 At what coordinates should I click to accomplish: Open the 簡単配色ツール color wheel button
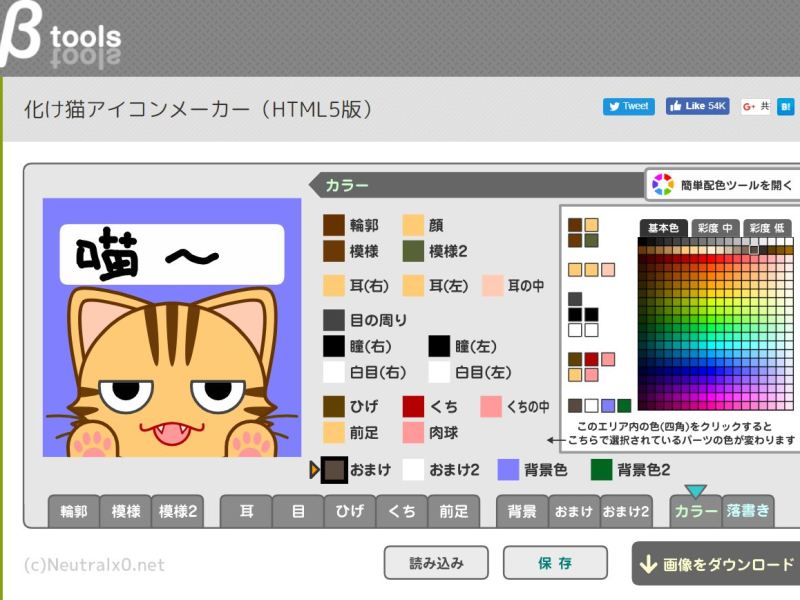coord(722,185)
